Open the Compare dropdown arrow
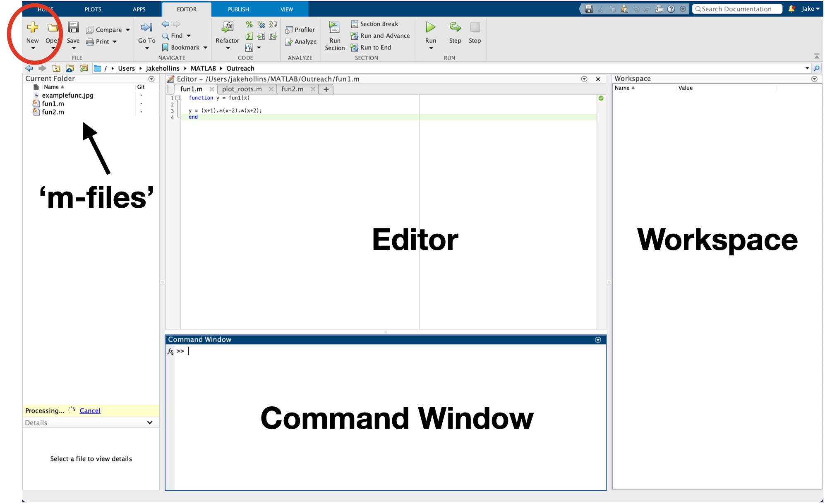This screenshot has height=504, width=825. 128,30
